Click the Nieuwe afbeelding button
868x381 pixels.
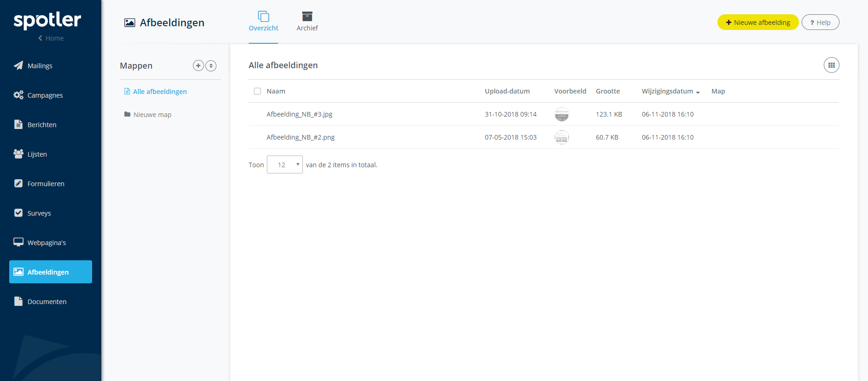(758, 22)
